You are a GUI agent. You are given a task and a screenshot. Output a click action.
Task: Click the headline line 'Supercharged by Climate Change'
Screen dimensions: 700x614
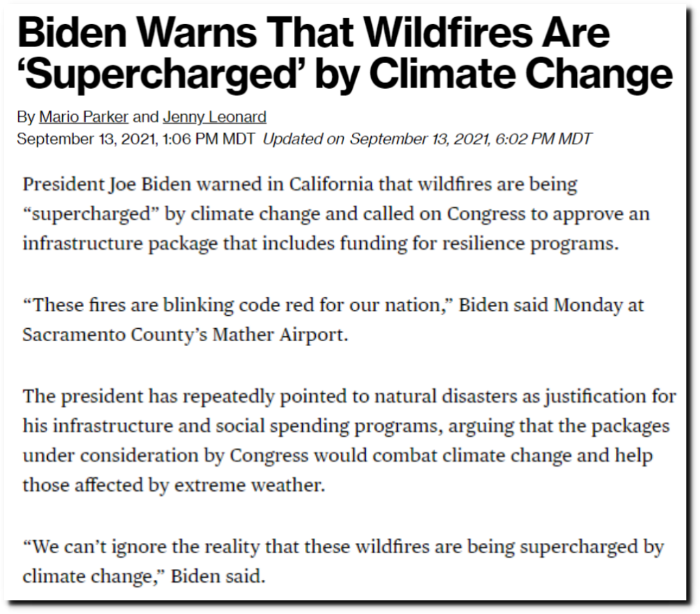point(345,74)
